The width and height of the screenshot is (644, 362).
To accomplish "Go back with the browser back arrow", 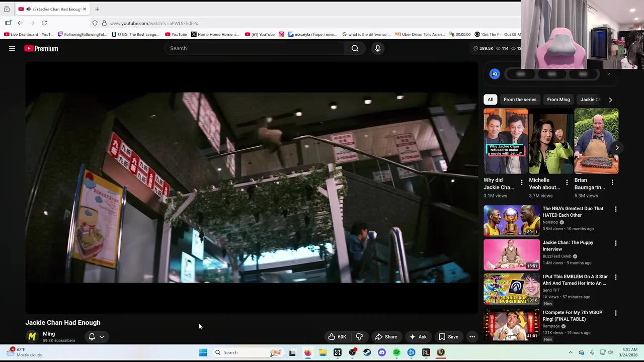I will (20, 23).
